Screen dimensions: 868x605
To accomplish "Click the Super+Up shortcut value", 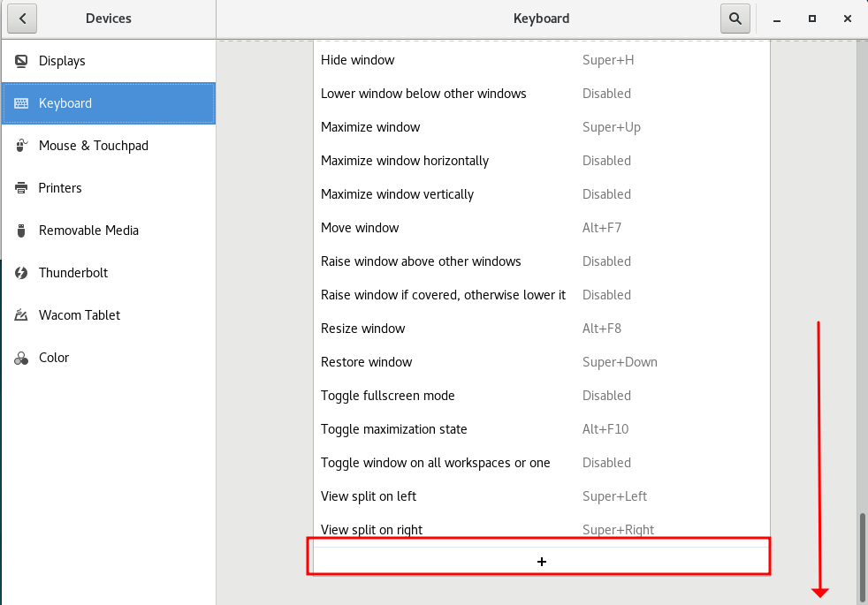I will [x=611, y=127].
